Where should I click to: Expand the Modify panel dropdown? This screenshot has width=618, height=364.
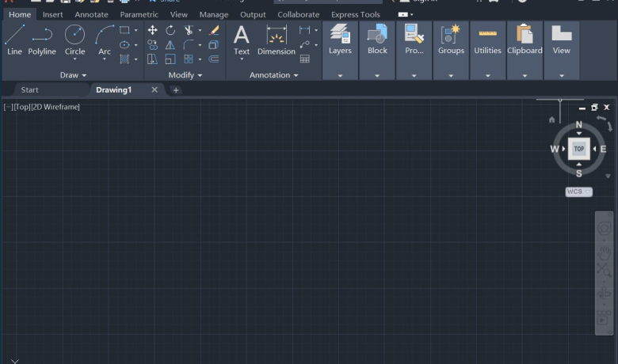click(185, 75)
